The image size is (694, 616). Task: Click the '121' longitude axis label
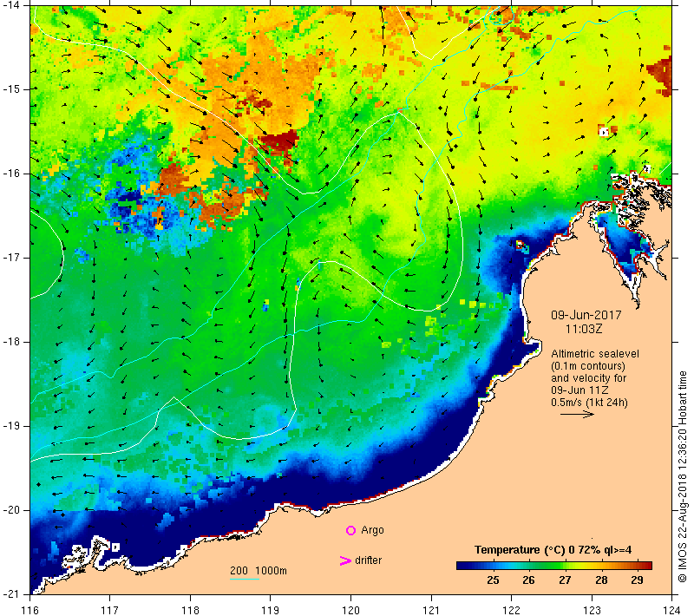click(431, 610)
